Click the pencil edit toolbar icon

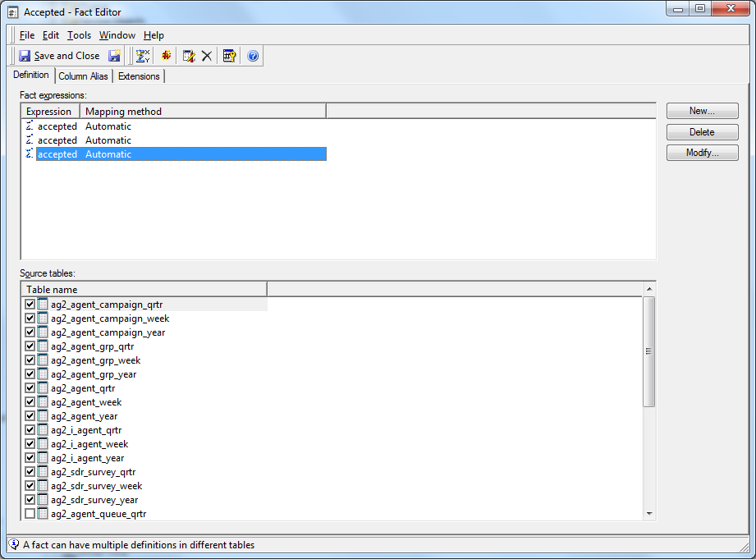click(189, 56)
